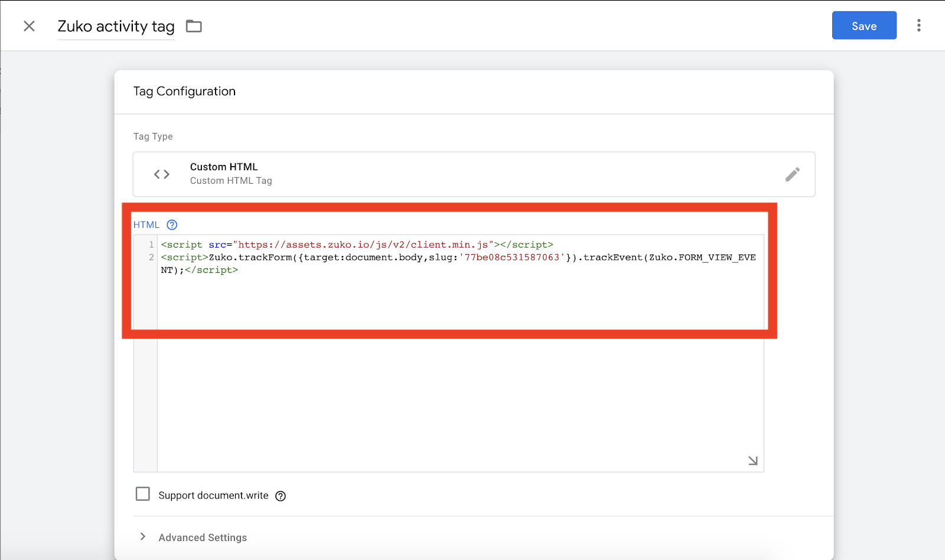Viewport: 945px width, 560px height.
Task: Click the Tag Configuration heading
Action: coord(184,91)
